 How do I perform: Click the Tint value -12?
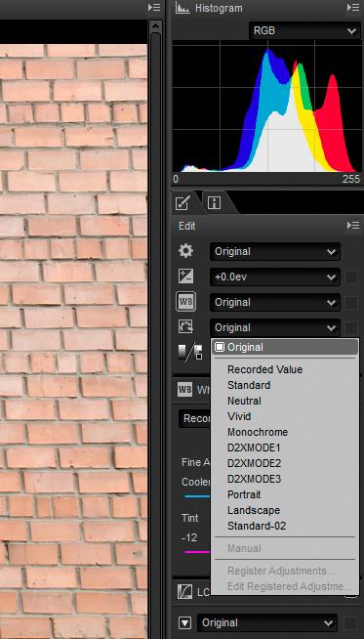189,537
